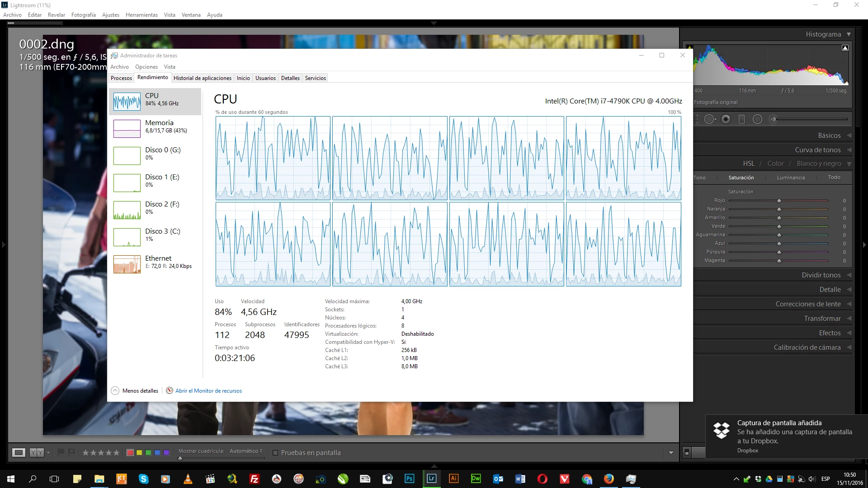Click the Before/After YY view icon
This screenshot has width=868, height=488.
click(36, 452)
